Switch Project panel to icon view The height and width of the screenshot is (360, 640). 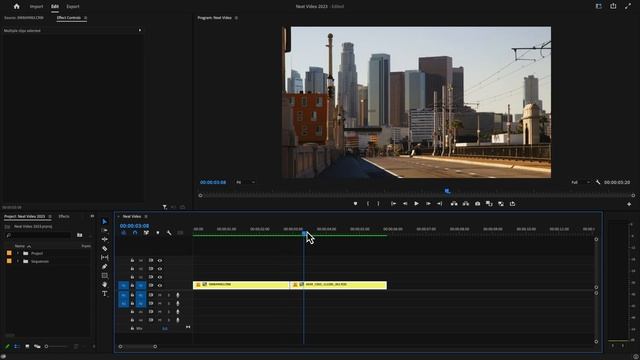[27, 346]
